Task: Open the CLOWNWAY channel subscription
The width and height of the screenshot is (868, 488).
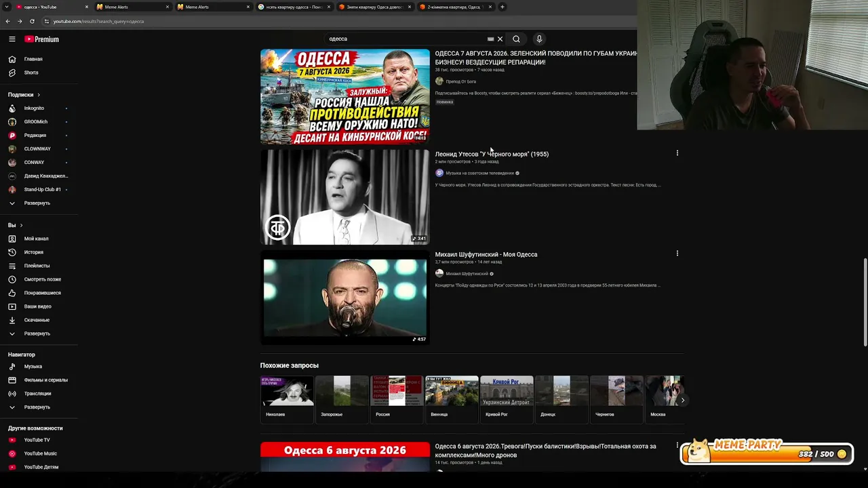Action: tap(39, 149)
